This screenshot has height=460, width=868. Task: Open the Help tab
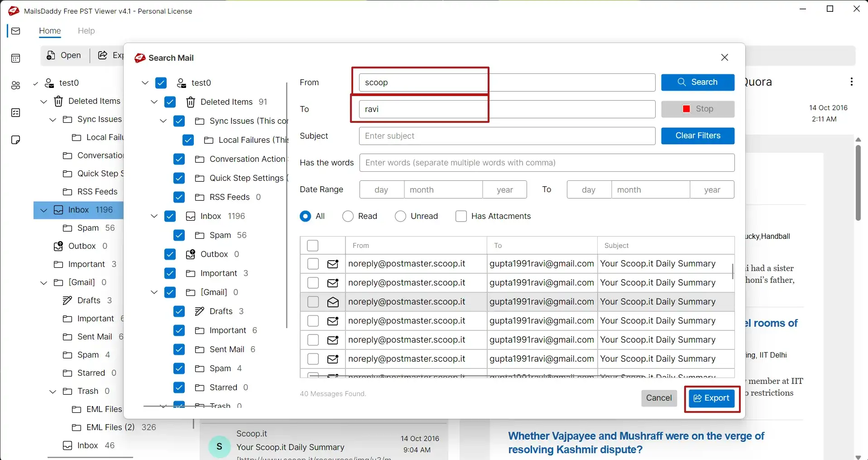pos(86,31)
